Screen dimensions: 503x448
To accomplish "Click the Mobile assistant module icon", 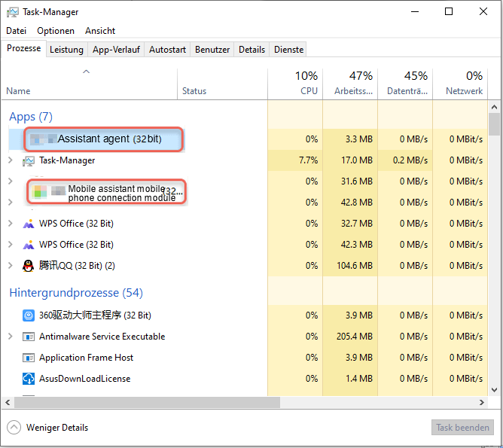I will (x=39, y=192).
